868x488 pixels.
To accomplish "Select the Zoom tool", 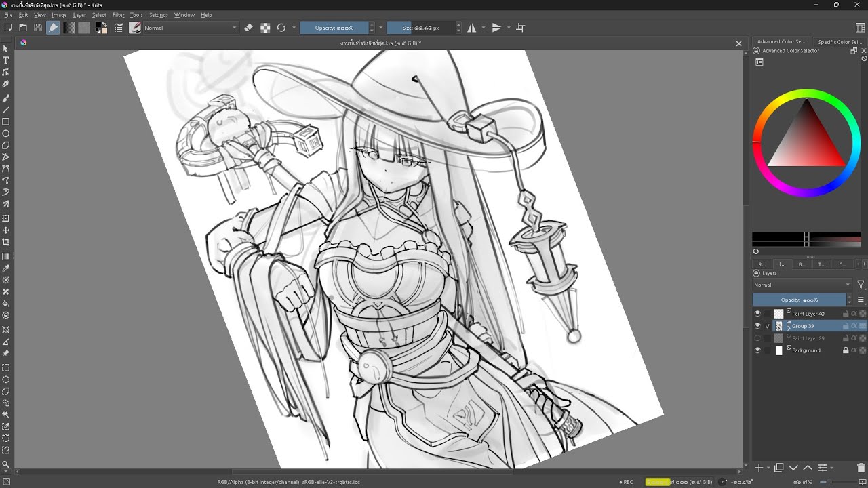I will (x=6, y=464).
